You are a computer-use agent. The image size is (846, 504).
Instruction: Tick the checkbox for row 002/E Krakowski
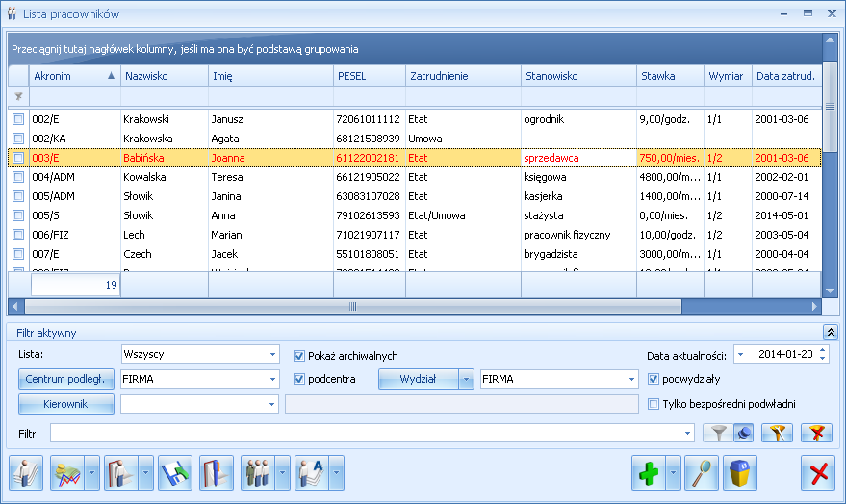coord(18,119)
